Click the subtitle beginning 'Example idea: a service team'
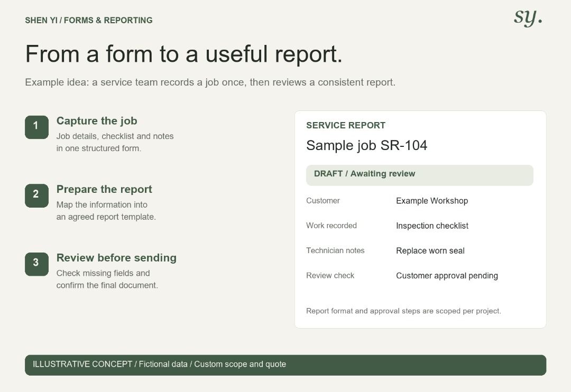The image size is (571, 392). pyautogui.click(x=210, y=82)
